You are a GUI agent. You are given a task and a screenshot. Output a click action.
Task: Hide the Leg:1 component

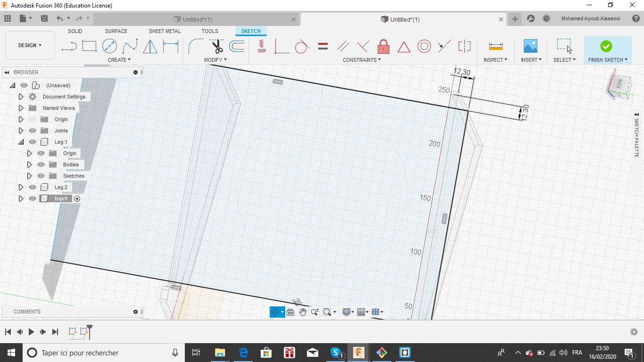(x=33, y=142)
